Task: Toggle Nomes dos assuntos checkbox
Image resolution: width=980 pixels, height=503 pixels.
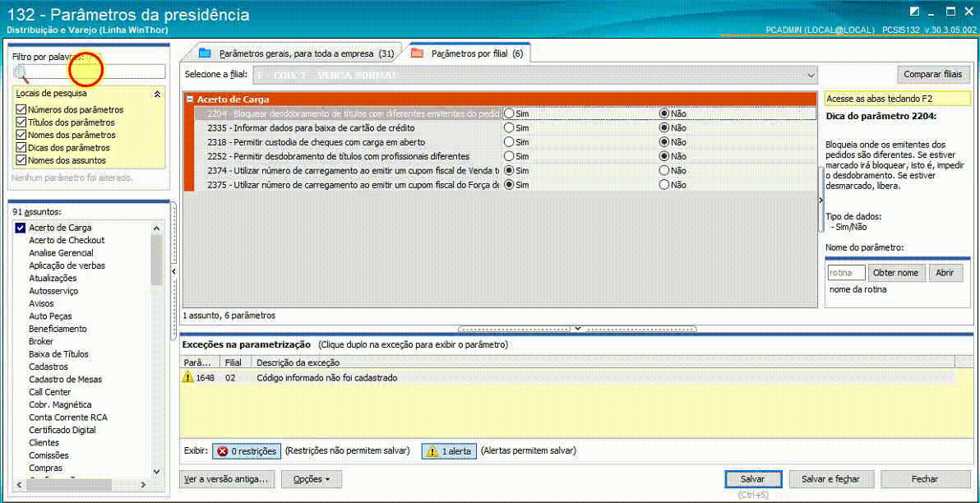Action: (21, 160)
